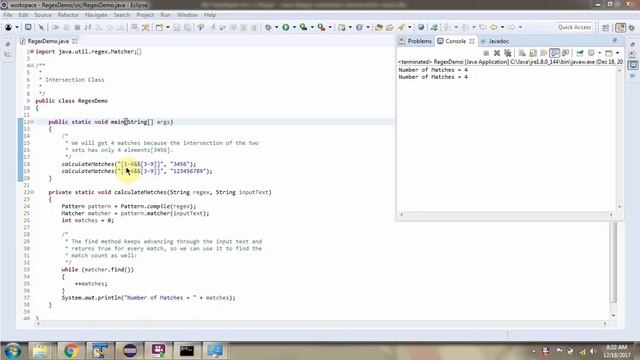Expand the folded import statements on line 1
Screen dimensions: 640x360
(32, 52)
